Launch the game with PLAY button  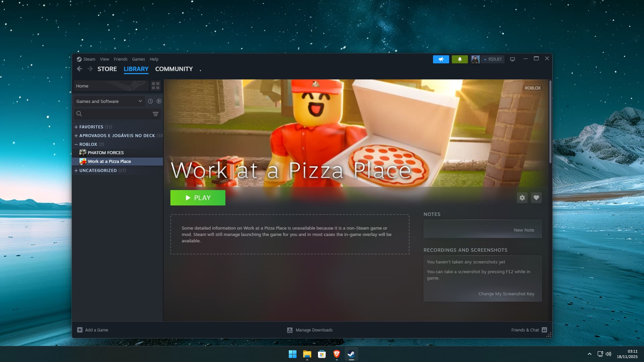pyautogui.click(x=198, y=198)
